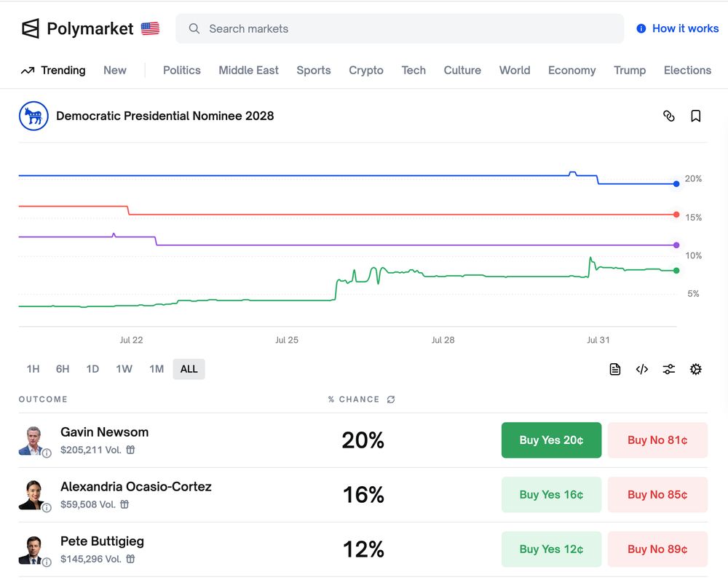
Task: Click Alexandria Ocasio-Cortez's info icon
Action: (47, 508)
